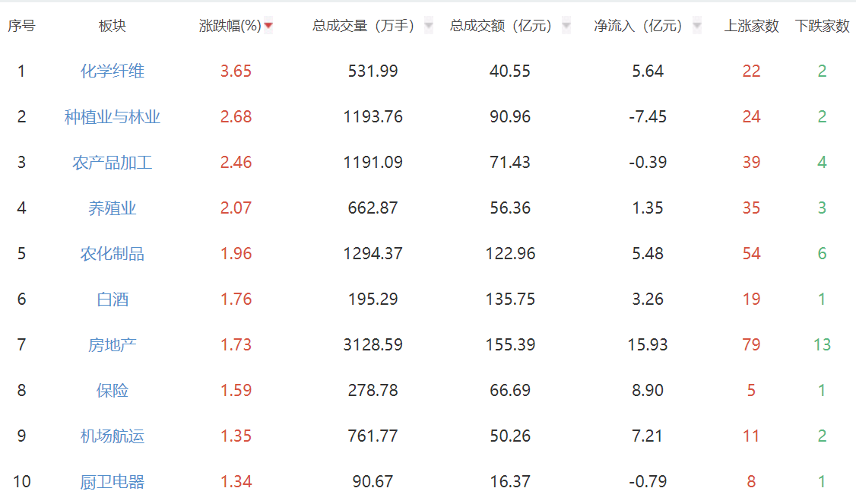
Task: Go to the 养殖业 sector page
Action: [113, 208]
